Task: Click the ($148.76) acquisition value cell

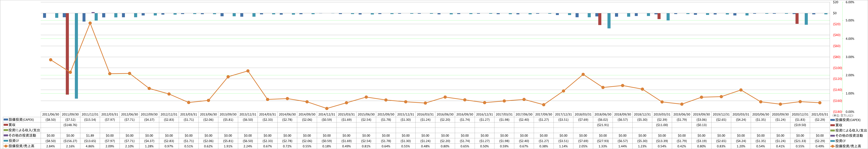Action: 70,125
